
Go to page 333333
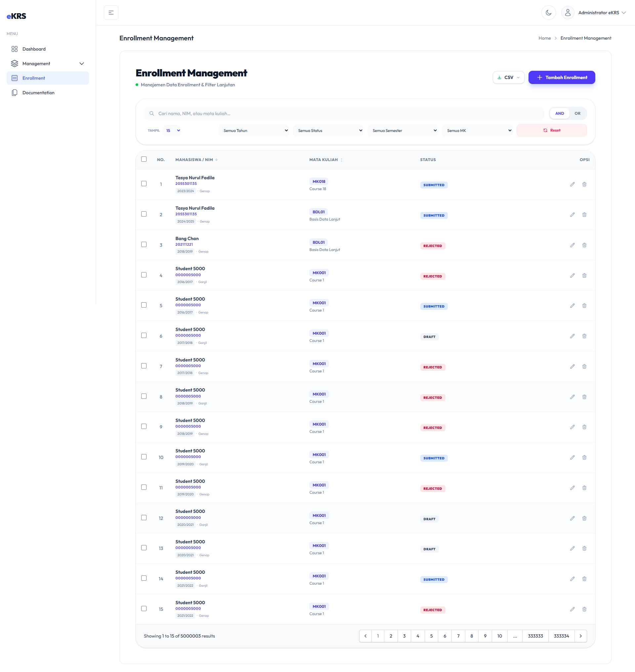click(535, 636)
